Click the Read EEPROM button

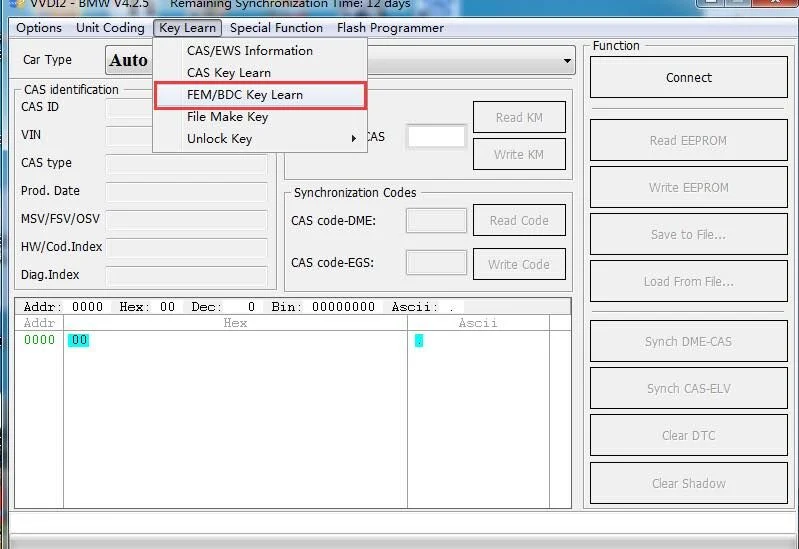coord(688,140)
